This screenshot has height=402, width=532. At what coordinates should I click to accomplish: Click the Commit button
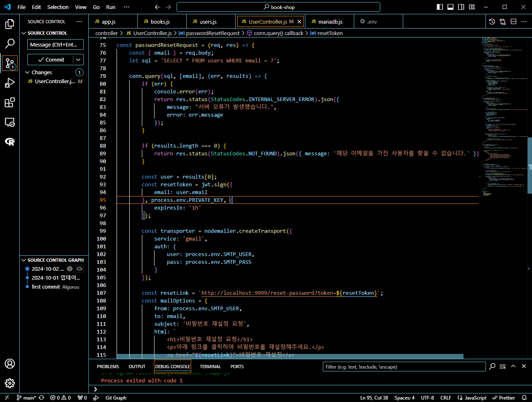point(51,60)
